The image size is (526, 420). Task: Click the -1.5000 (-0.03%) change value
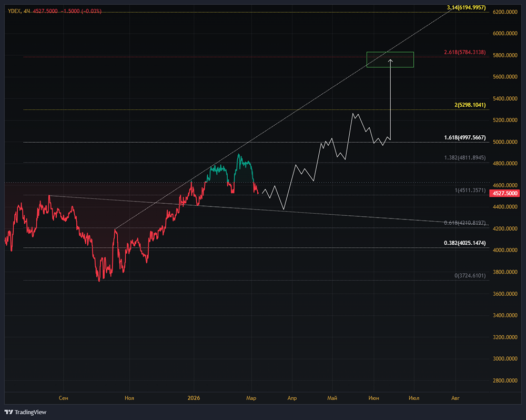[81, 11]
